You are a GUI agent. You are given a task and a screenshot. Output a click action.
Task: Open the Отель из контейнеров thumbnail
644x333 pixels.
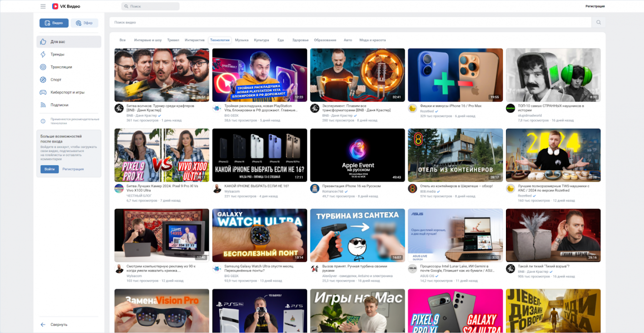(456, 155)
